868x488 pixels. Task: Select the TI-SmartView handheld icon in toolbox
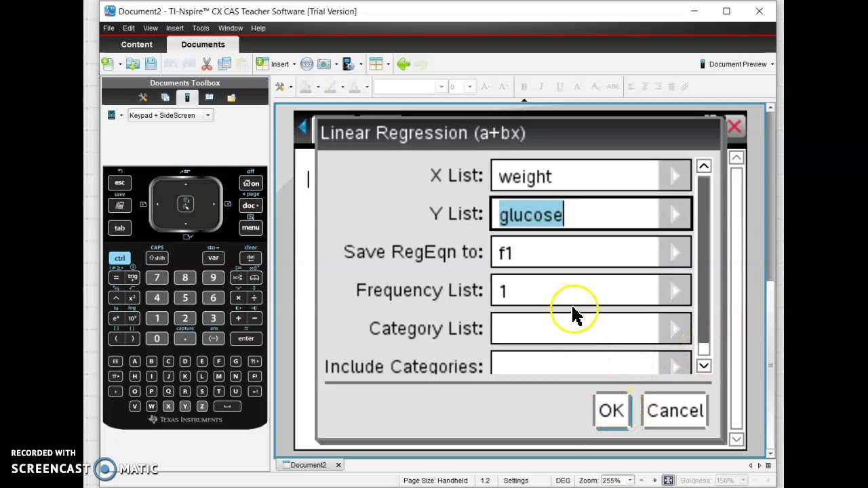tap(187, 98)
